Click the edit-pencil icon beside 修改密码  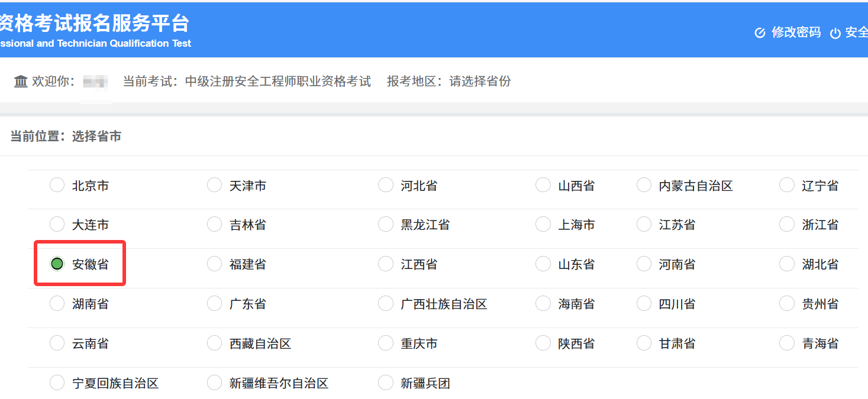pyautogui.click(x=760, y=33)
